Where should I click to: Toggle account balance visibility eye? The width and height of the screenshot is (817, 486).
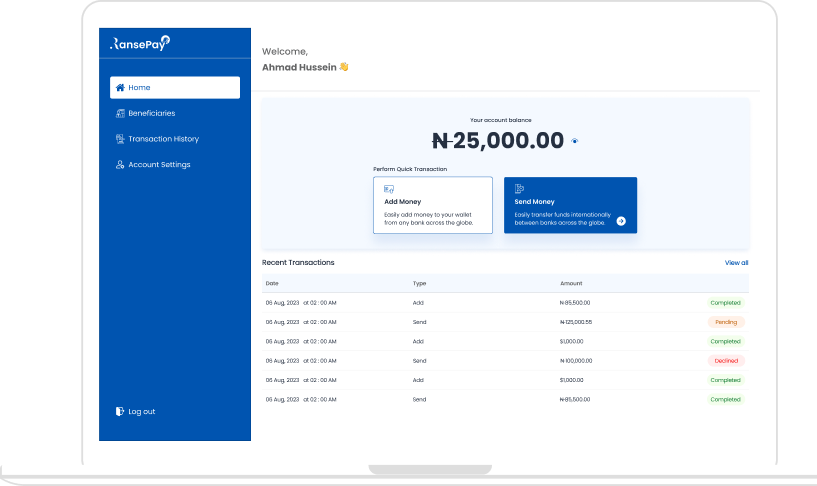[575, 141]
